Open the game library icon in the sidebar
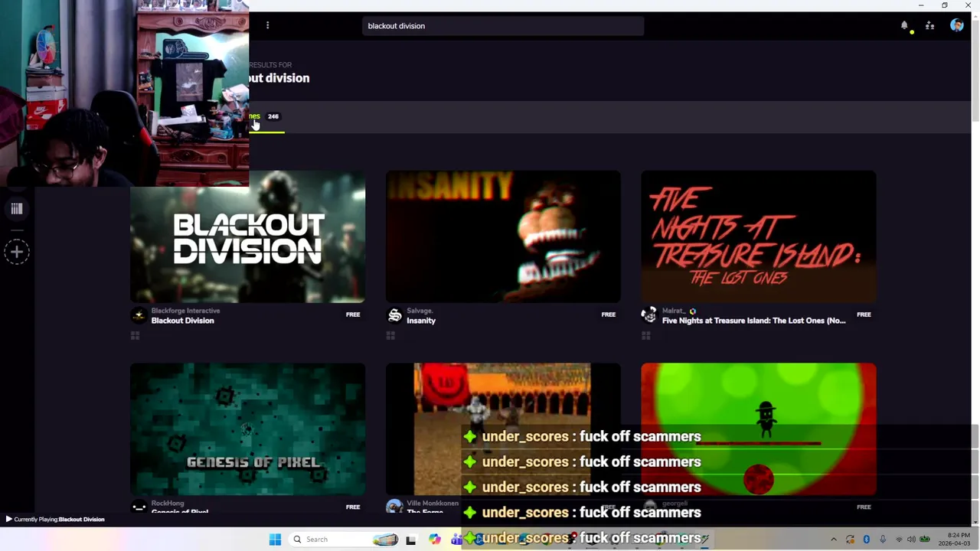 16,209
